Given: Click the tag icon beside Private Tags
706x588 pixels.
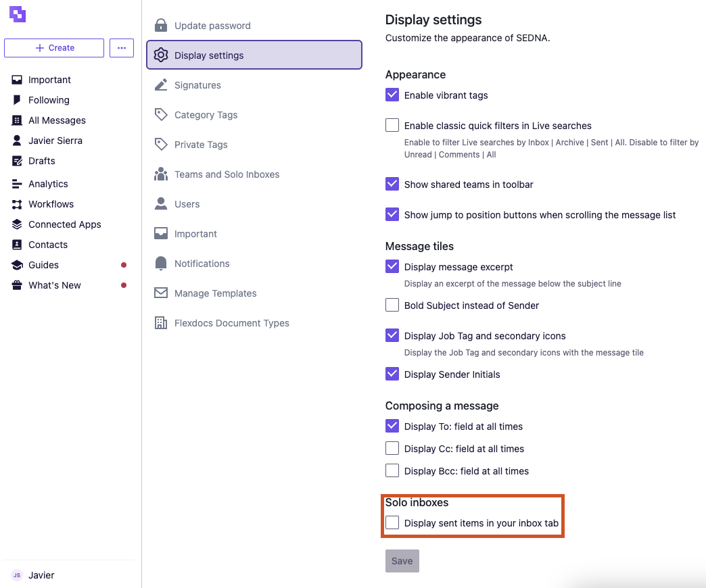Looking at the screenshot, I should pyautogui.click(x=161, y=144).
